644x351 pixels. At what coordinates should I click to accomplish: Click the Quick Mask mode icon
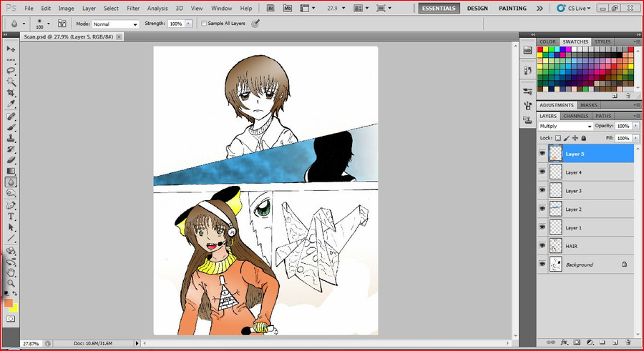pyautogui.click(x=11, y=319)
